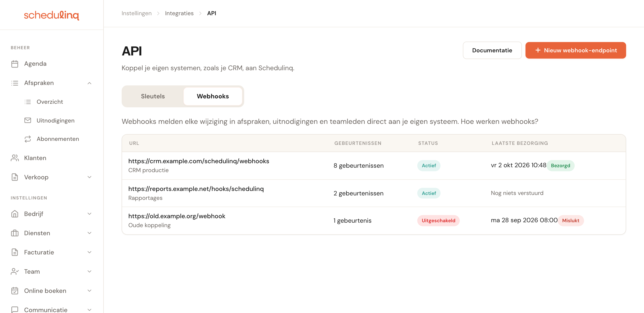Expand the Diensten section chevron

(89, 233)
